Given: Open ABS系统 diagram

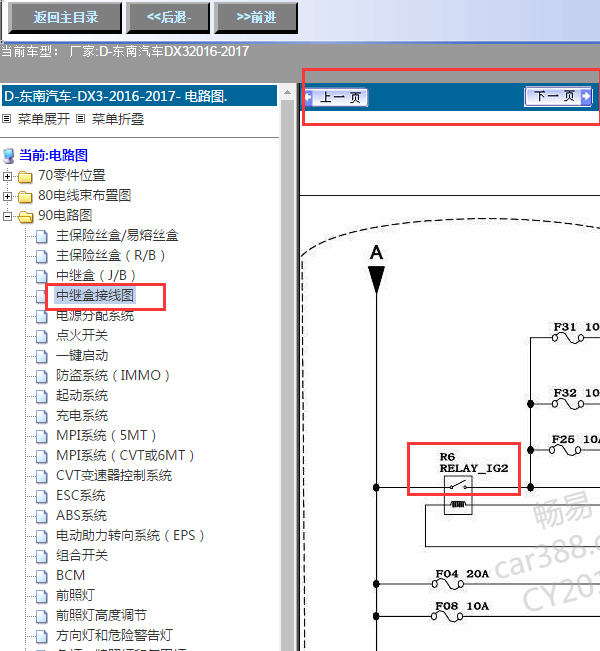Looking at the screenshot, I should [81, 515].
